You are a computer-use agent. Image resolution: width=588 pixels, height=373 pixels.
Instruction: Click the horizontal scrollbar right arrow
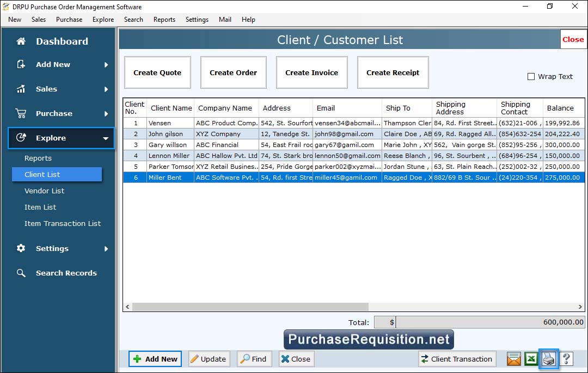coord(580,307)
